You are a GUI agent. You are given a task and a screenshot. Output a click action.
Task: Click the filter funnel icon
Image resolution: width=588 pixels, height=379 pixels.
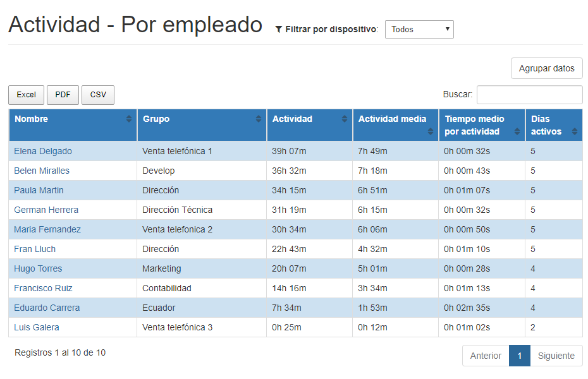(x=279, y=30)
